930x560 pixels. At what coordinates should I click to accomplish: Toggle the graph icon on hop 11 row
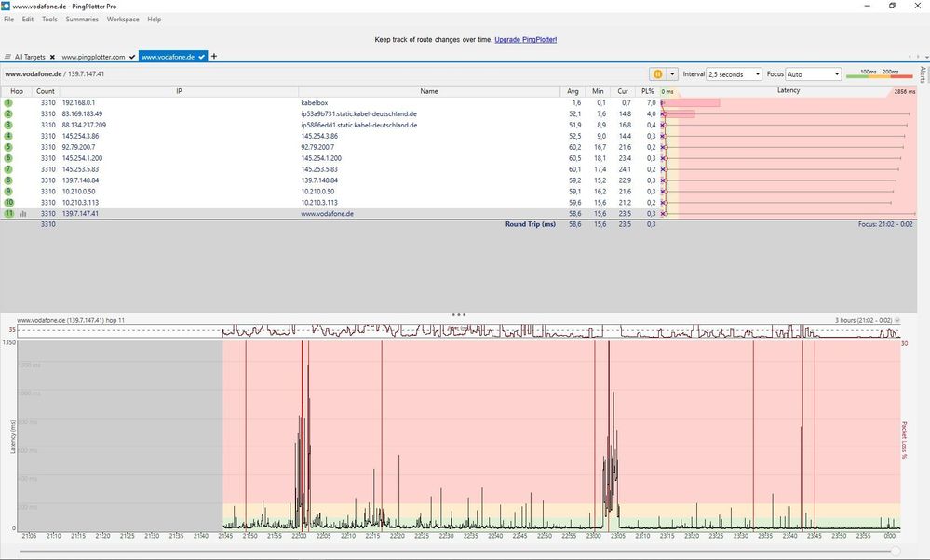point(22,213)
